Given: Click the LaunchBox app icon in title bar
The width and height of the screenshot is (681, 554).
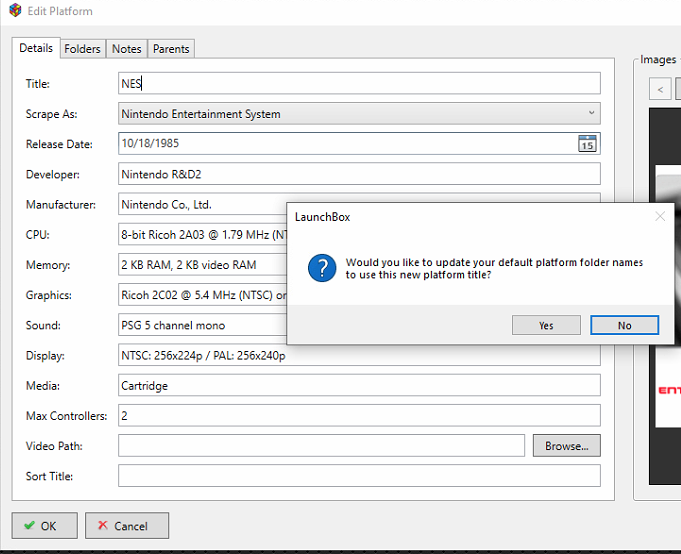Looking at the screenshot, I should pos(15,10).
